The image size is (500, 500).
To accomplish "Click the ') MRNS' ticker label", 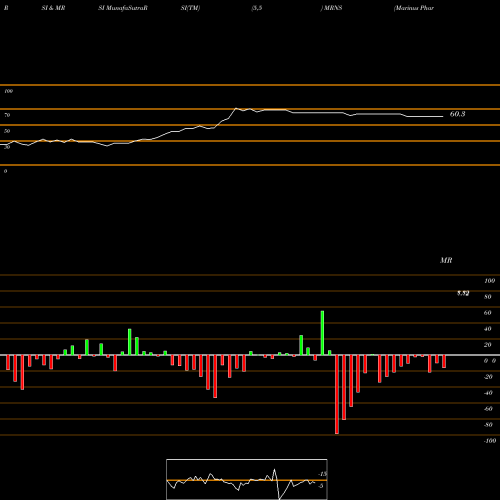I will pyautogui.click(x=331, y=8).
